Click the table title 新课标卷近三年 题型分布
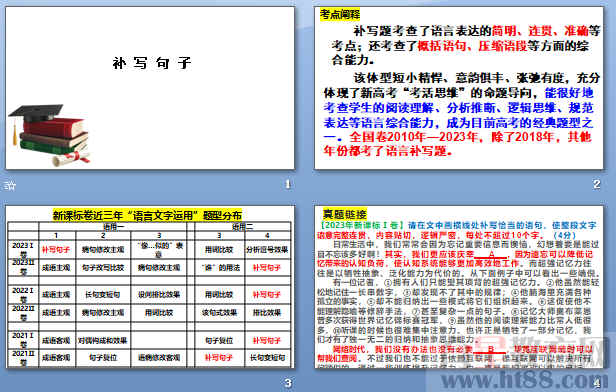This screenshot has width=616, height=392. point(147,215)
